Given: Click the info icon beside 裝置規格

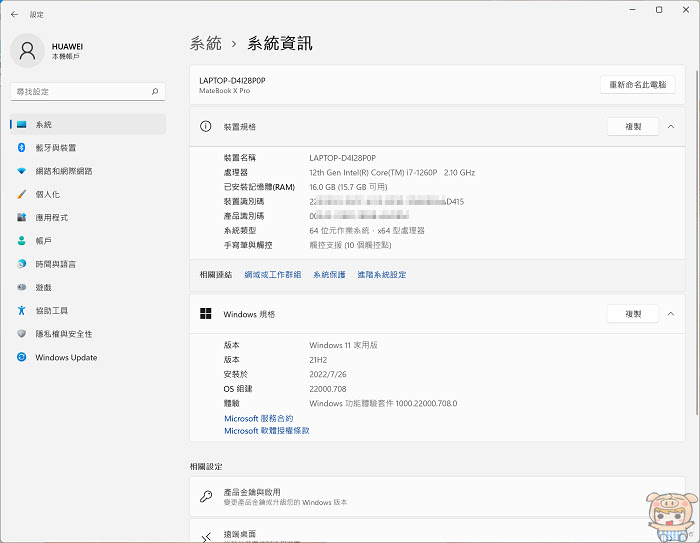Looking at the screenshot, I should point(205,126).
